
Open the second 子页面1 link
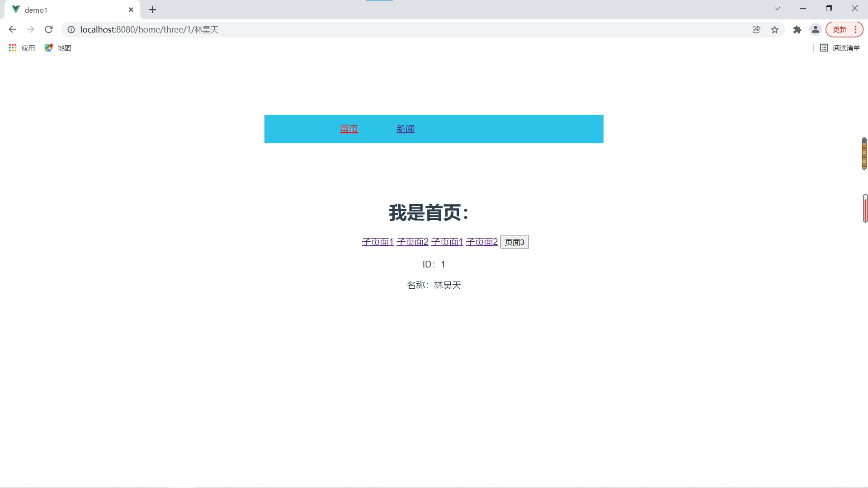[x=447, y=242]
